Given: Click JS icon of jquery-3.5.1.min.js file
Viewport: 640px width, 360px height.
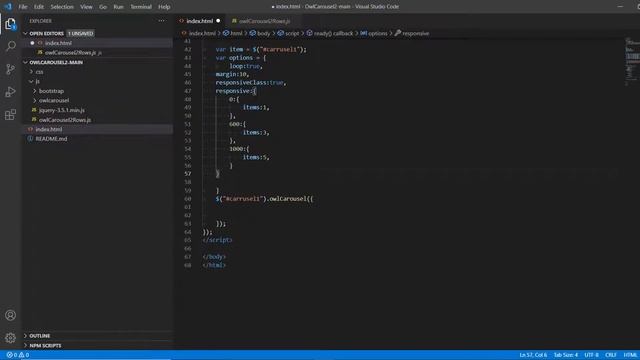Looking at the screenshot, I should tap(34, 110).
